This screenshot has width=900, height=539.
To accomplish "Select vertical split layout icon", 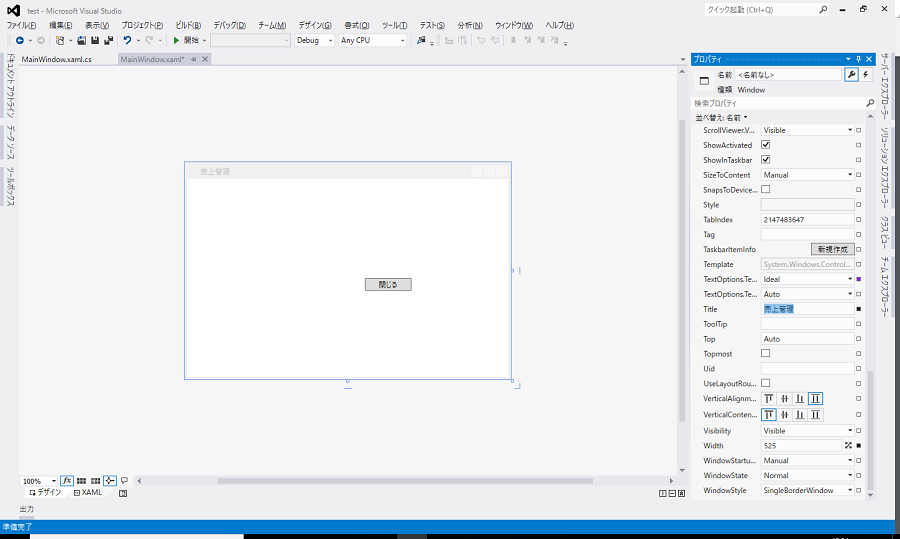I will click(662, 493).
